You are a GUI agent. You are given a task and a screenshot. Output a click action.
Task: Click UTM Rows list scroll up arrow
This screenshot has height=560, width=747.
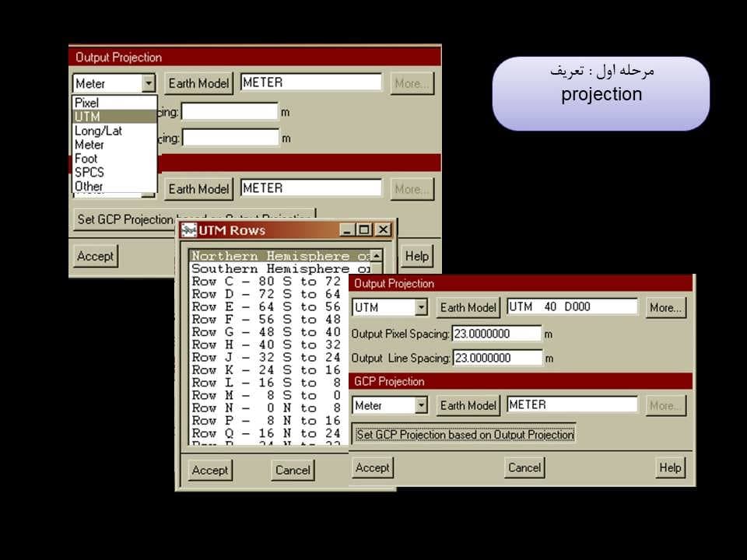pos(377,256)
